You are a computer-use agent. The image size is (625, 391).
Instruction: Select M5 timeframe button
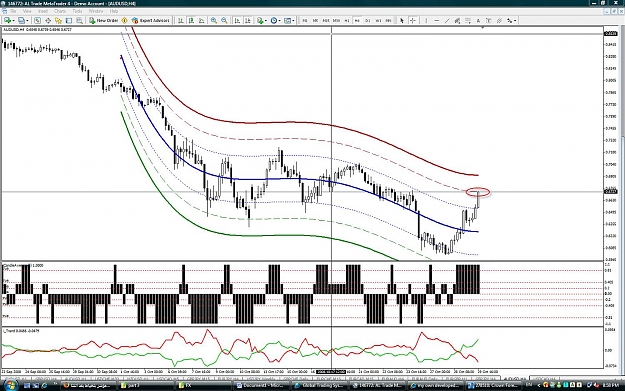(x=315, y=20)
